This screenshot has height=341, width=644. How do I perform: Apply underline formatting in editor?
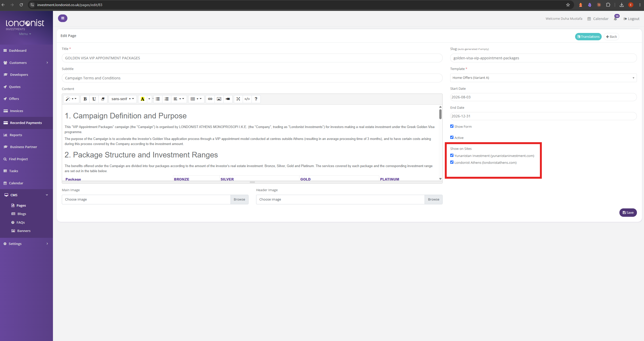coord(94,99)
